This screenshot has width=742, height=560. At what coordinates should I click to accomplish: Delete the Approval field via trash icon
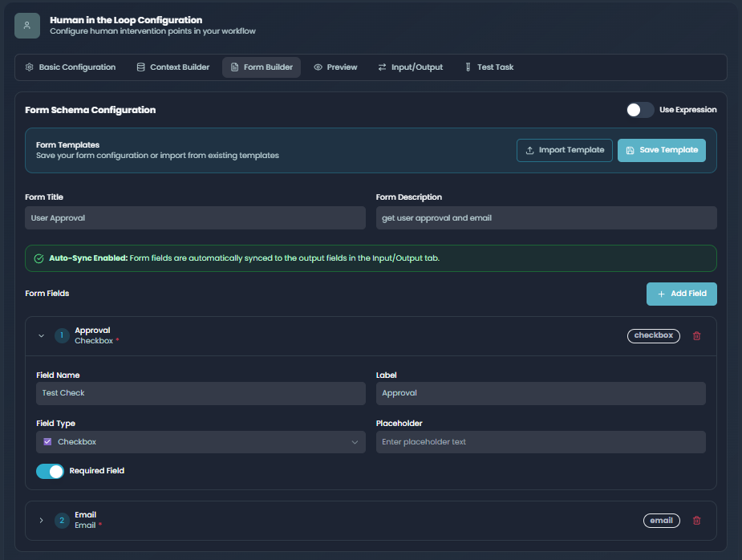click(x=696, y=336)
